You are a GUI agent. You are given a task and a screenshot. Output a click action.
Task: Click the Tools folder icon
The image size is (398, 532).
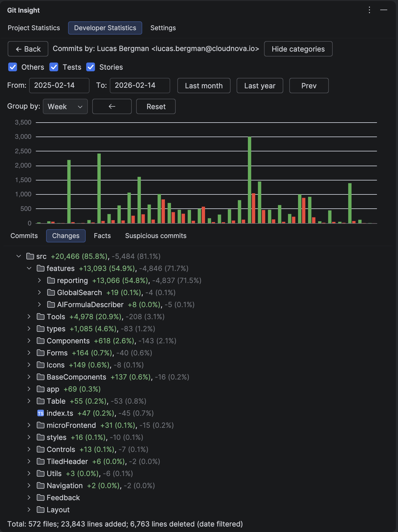(x=41, y=317)
